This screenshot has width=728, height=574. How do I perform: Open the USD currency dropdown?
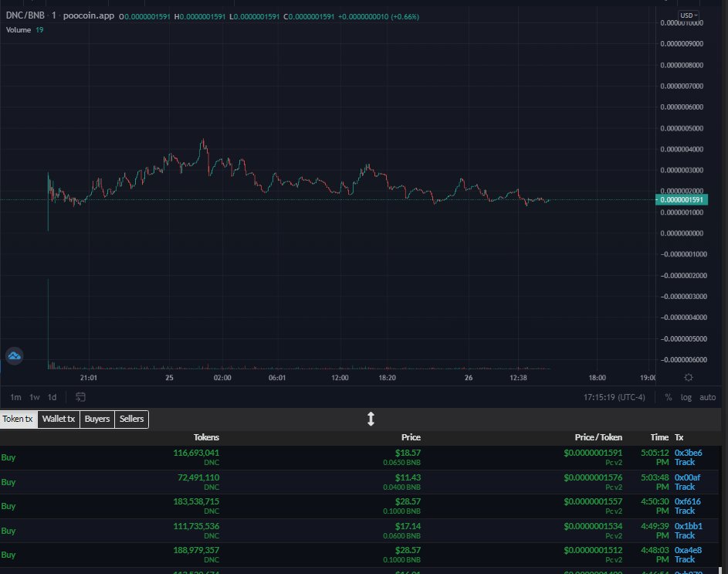point(689,15)
